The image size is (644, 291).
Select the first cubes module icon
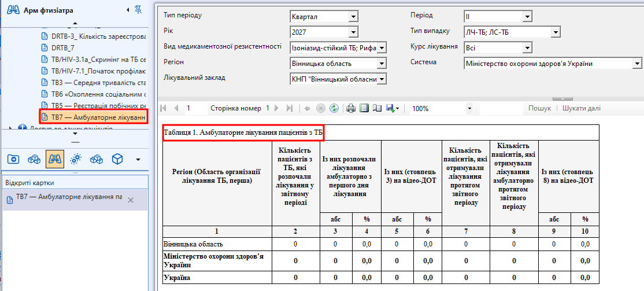(x=34, y=159)
